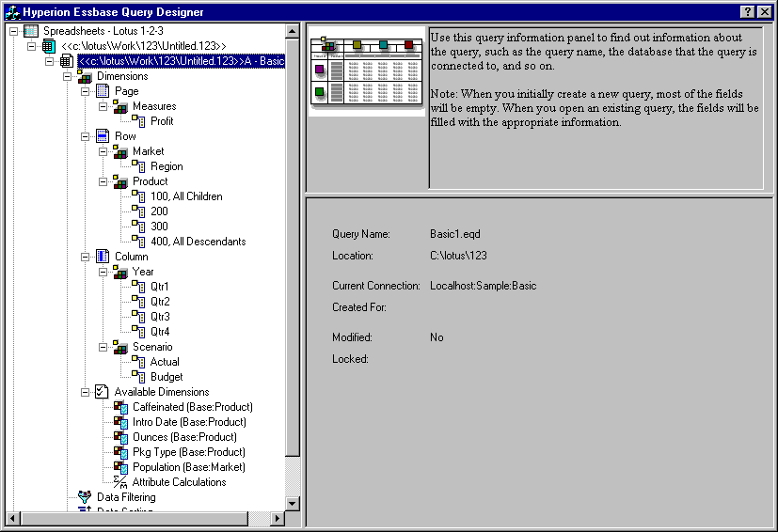
Task: Select Attribute Calculations in the tree
Action: (x=179, y=482)
